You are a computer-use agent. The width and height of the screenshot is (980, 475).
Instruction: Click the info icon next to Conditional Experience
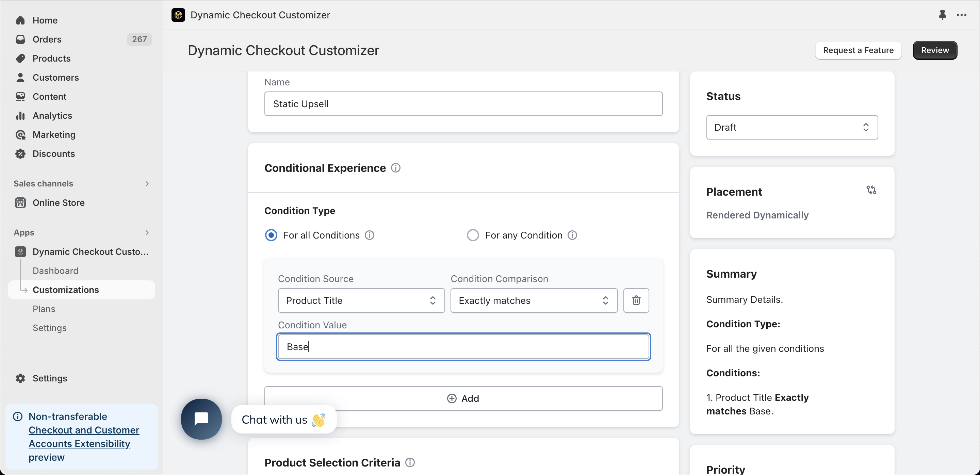[396, 168]
